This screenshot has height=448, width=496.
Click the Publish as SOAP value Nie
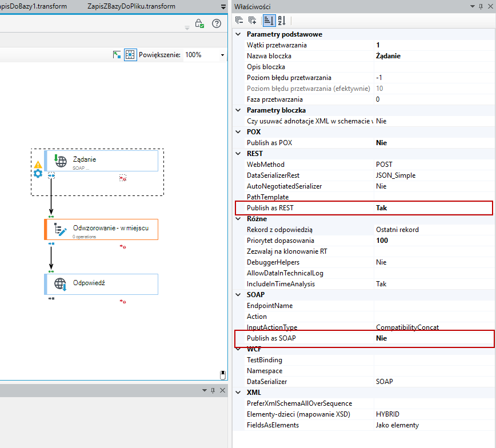[x=381, y=338]
